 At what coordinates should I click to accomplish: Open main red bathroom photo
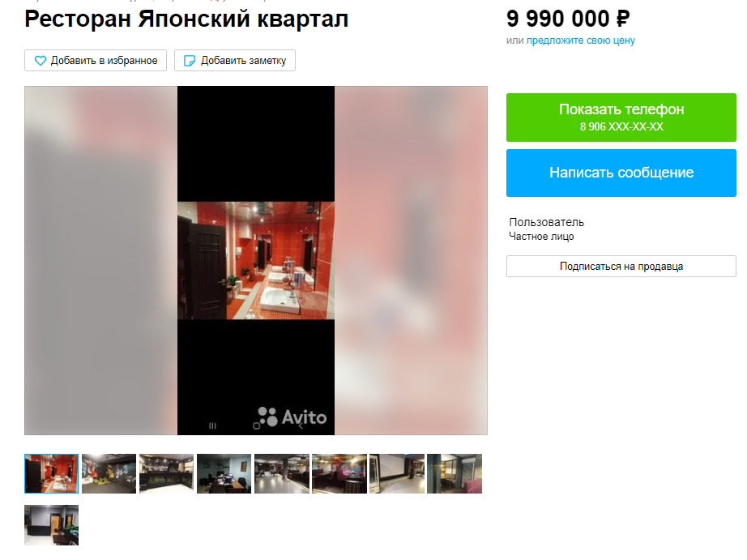(256, 260)
